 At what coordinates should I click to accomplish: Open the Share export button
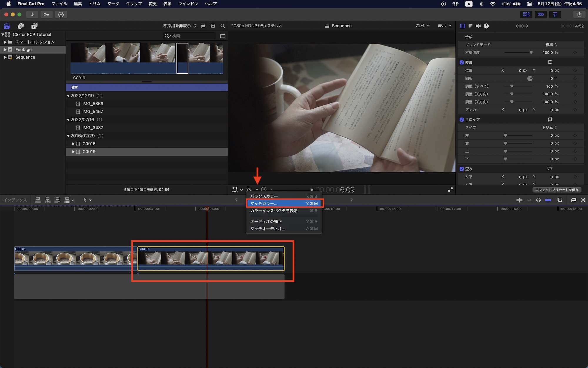(x=579, y=14)
